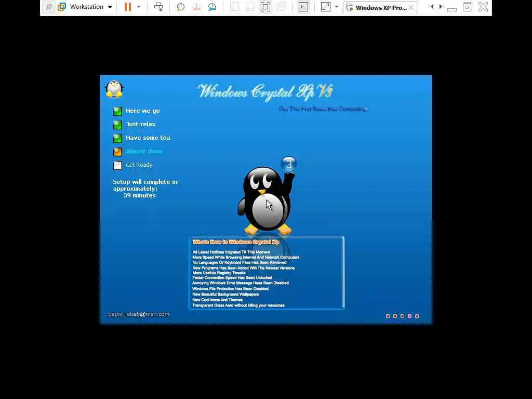Viewport: 532px width, 399px height.
Task: Revert the VM to its previous snapshot
Action: 196,7
